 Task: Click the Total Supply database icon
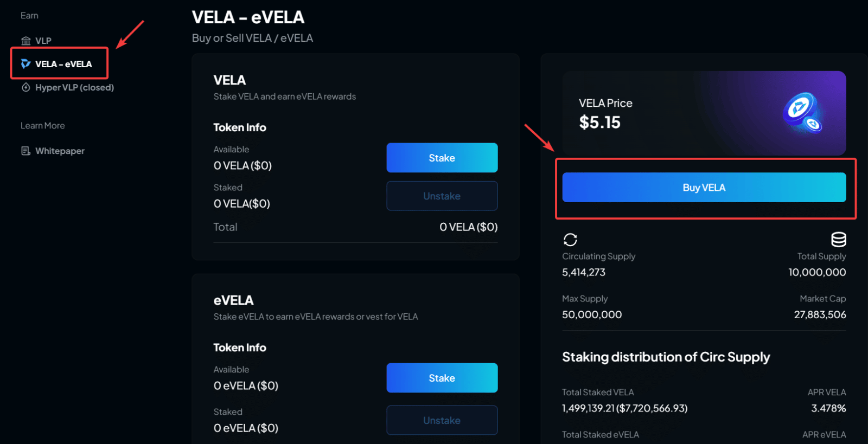(838, 239)
